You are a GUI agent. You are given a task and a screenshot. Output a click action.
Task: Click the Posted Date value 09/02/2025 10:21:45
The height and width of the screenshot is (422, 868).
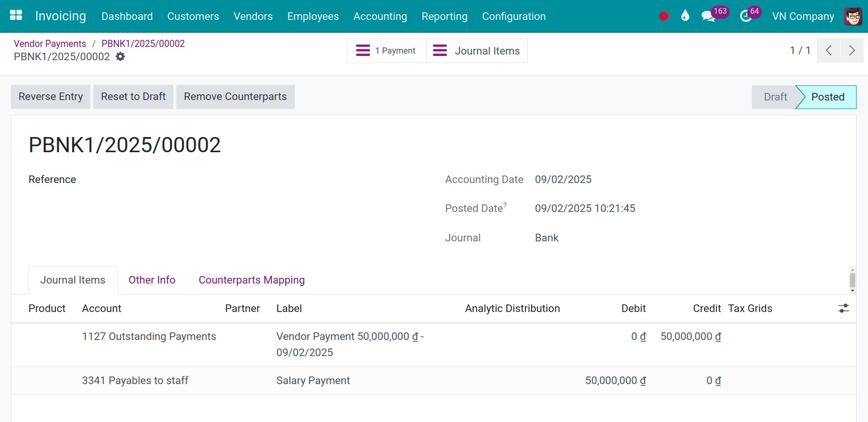(585, 208)
